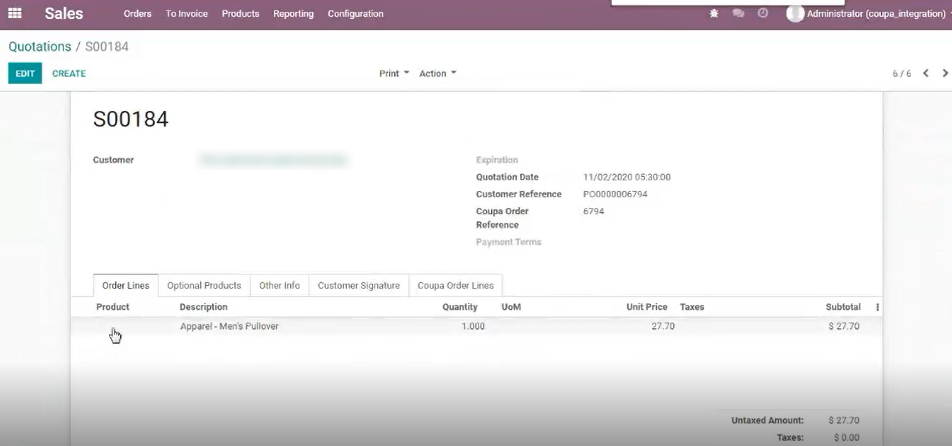This screenshot has height=446, width=952.
Task: Sort by Quantity column header
Action: point(460,307)
